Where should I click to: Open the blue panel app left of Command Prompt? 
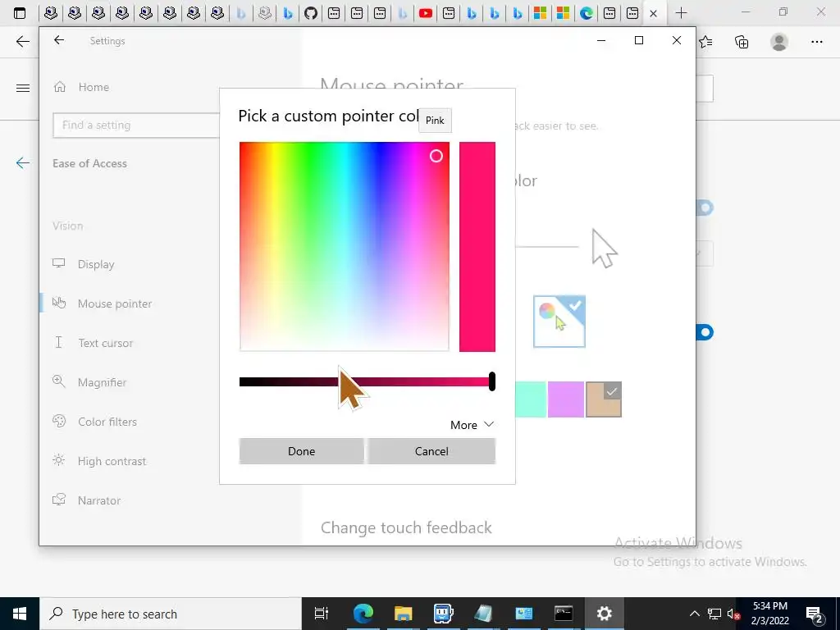point(523,614)
